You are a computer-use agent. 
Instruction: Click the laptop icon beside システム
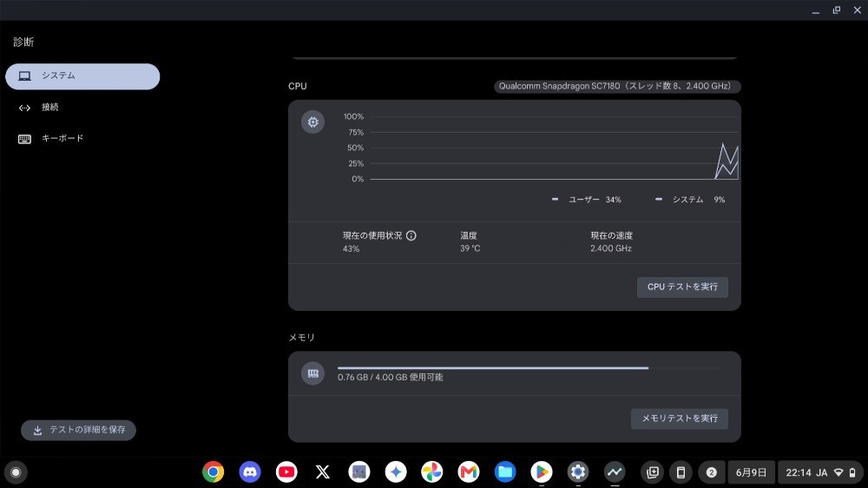tap(24, 76)
